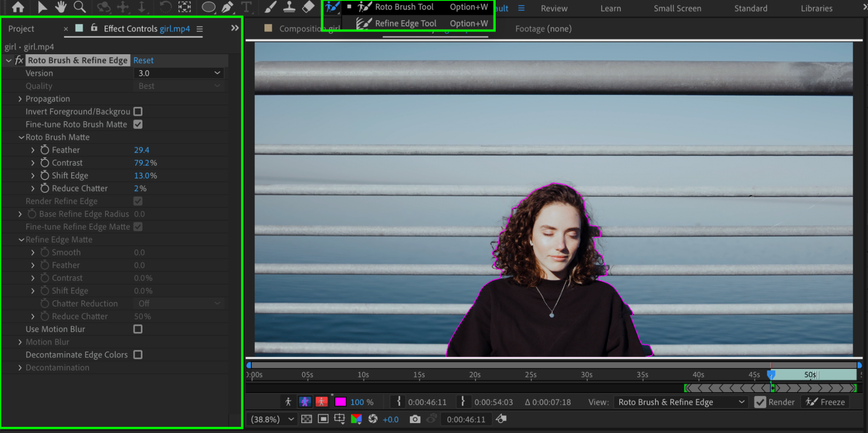The height and width of the screenshot is (433, 868).
Task: Click the blue current-time indicator on ruler
Action: 771,375
